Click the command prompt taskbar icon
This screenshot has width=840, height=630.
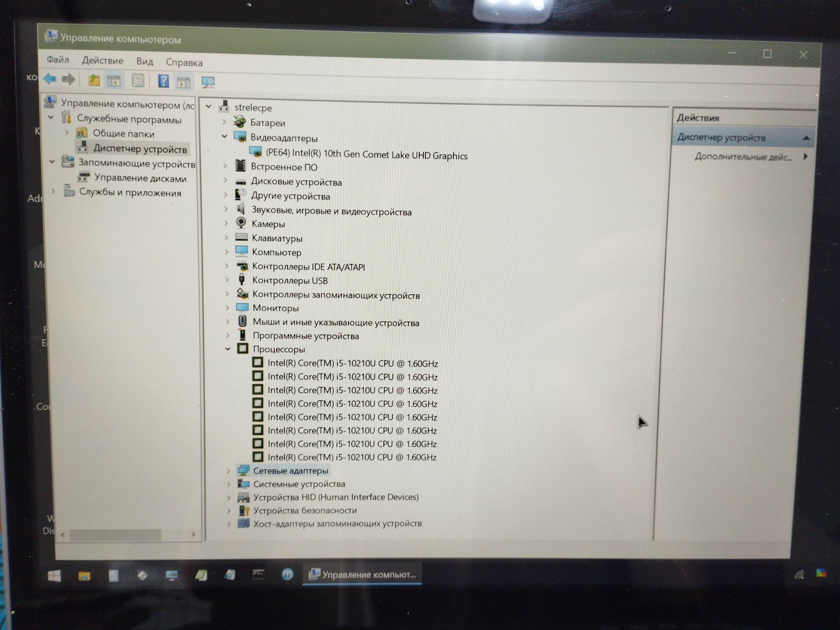coord(259,574)
